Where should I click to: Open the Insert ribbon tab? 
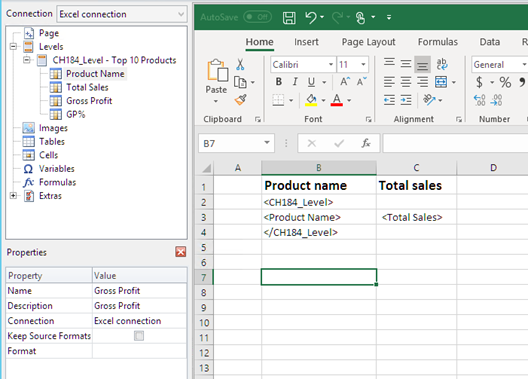point(306,42)
